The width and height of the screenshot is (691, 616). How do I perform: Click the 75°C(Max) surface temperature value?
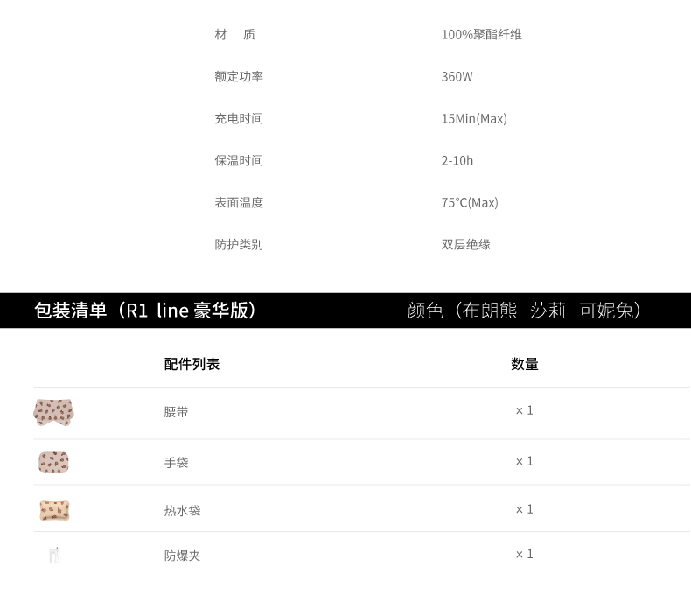coord(470,203)
